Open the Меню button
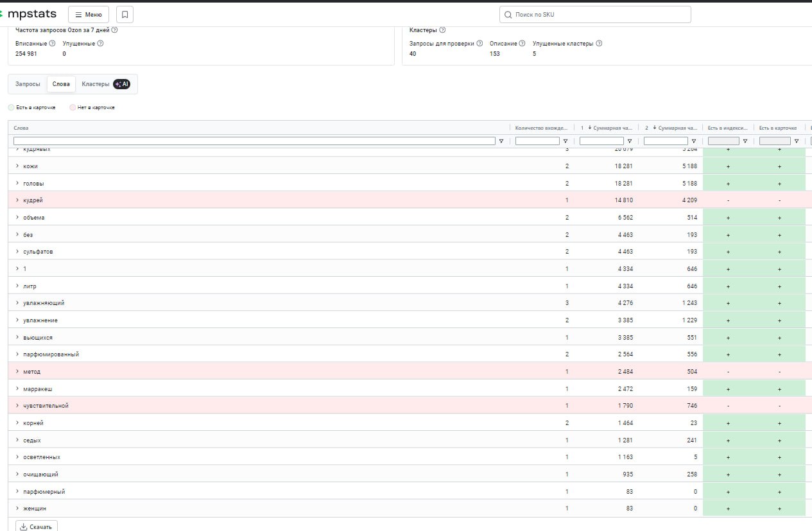812x531 pixels. (89, 14)
